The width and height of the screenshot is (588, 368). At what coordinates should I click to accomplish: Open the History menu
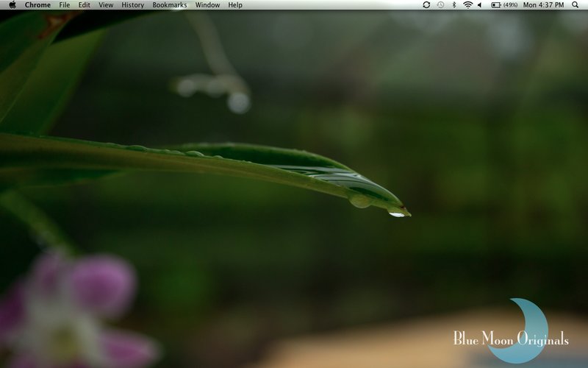coord(133,5)
